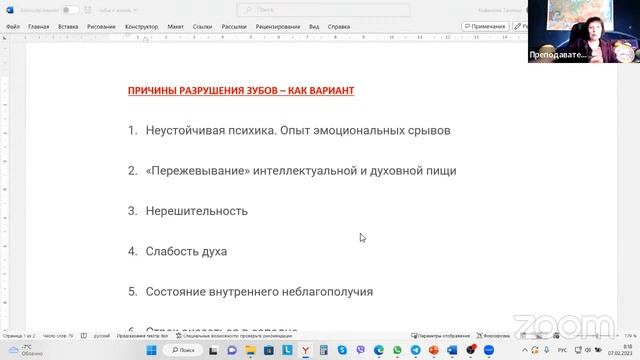Screen dimensions: 640x360
Task: Open Viber from the taskbar
Action: [360, 350]
